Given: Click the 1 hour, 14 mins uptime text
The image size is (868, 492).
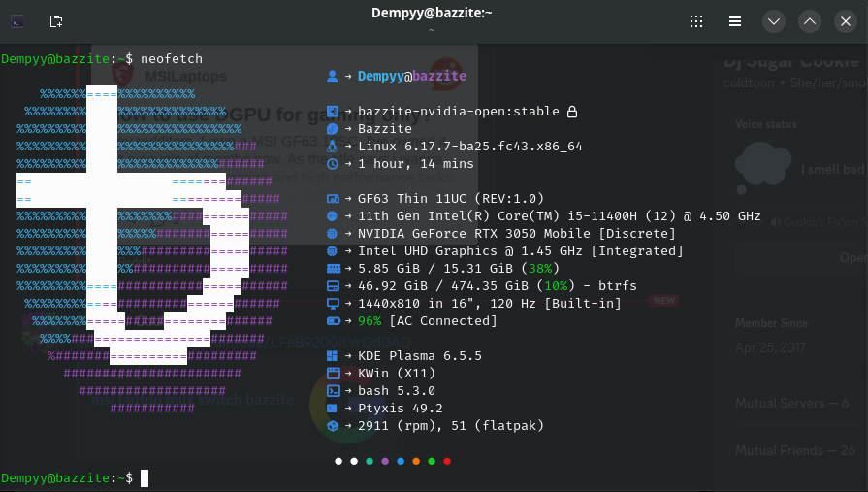Looking at the screenshot, I should (x=416, y=163).
